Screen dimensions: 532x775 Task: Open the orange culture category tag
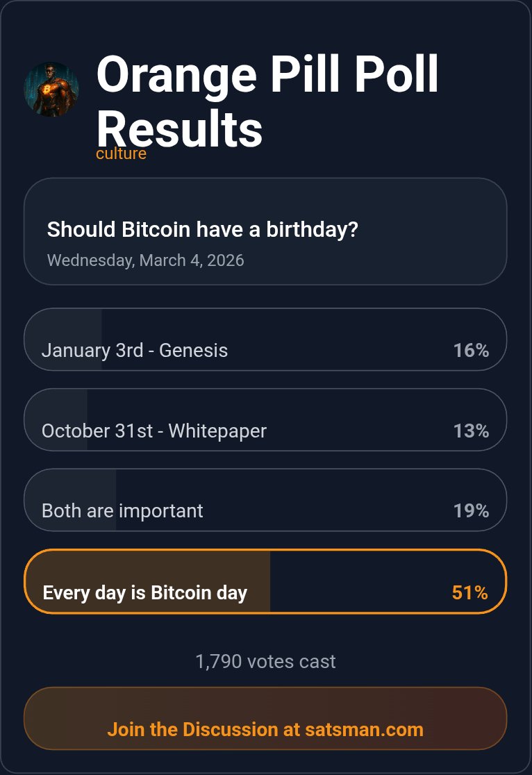click(x=121, y=153)
